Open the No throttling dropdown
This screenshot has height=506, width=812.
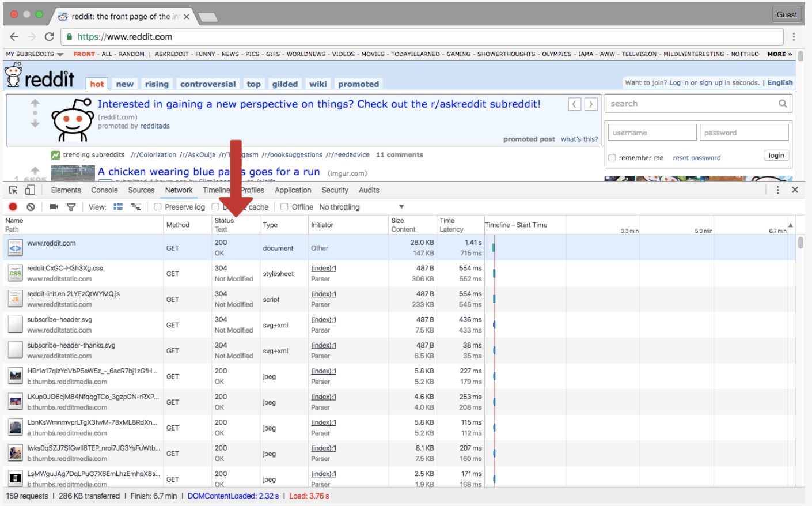362,207
